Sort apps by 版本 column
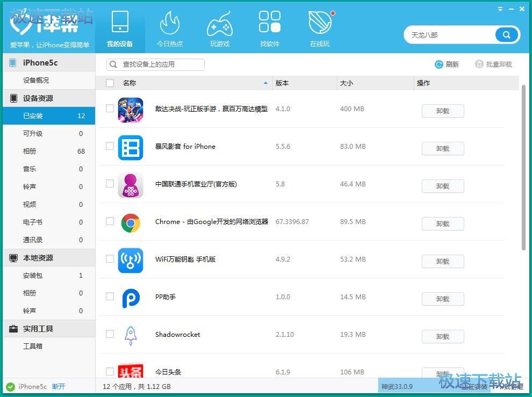 click(305, 83)
